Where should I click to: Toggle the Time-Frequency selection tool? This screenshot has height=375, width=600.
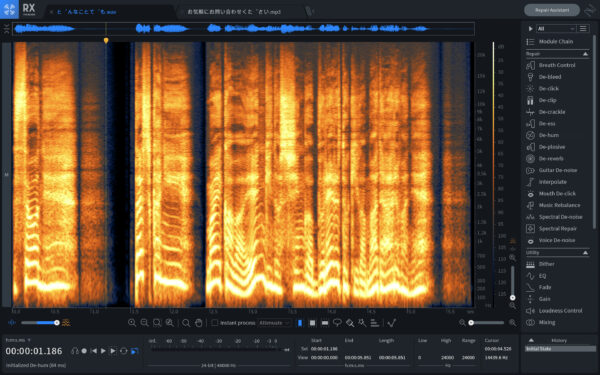pos(312,323)
